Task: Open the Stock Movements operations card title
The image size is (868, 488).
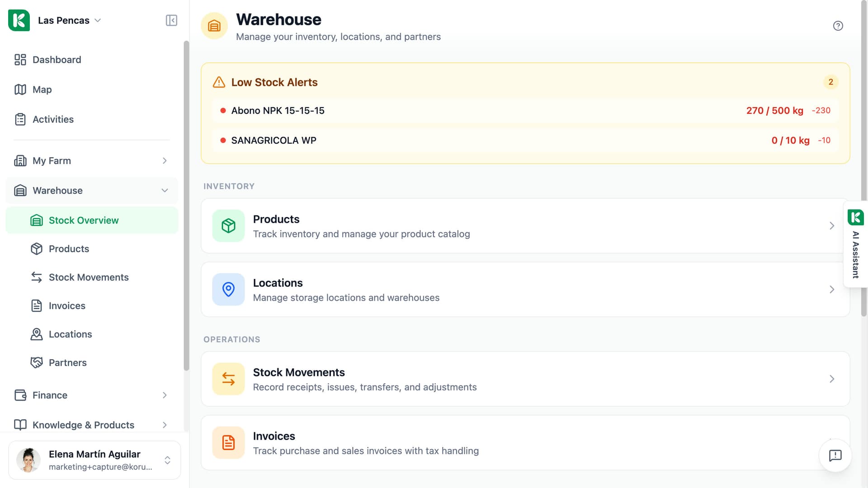Action: tap(299, 372)
